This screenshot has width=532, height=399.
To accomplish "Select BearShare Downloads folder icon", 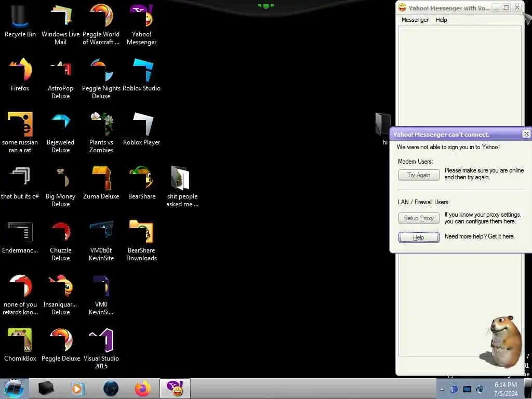I will click(141, 241).
